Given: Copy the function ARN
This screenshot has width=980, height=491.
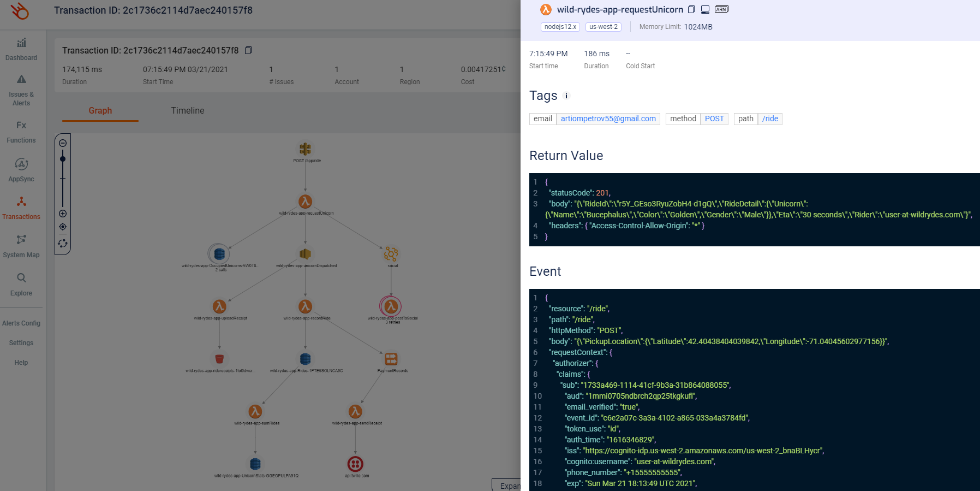Looking at the screenshot, I should point(721,9).
